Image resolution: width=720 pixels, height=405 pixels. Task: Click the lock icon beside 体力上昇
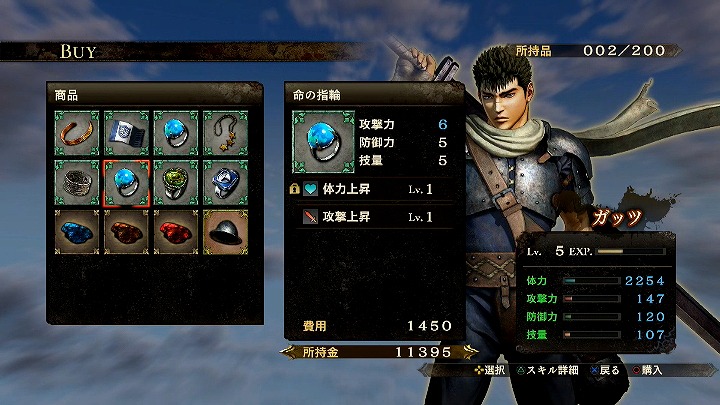(295, 189)
